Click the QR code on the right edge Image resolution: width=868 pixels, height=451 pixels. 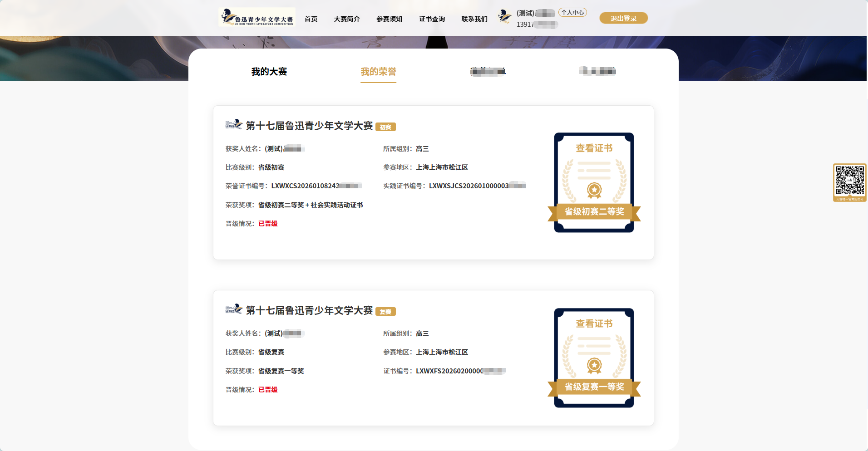pyautogui.click(x=850, y=181)
